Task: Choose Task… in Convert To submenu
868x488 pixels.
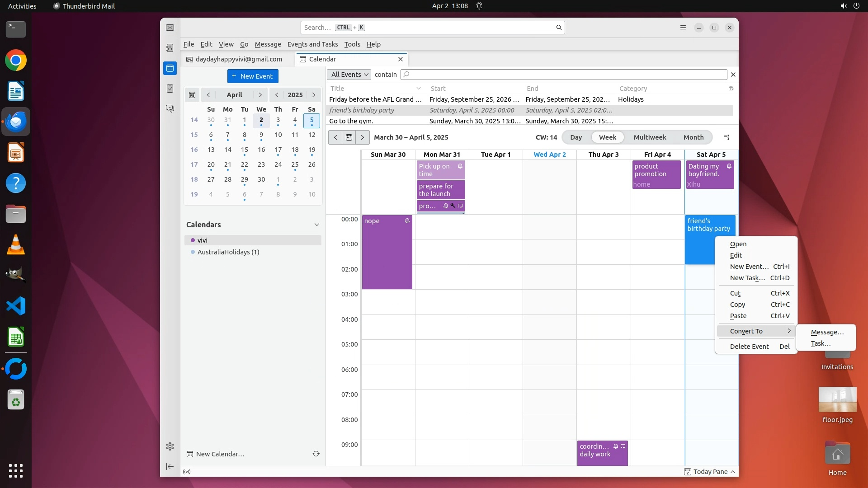Action: tap(821, 343)
